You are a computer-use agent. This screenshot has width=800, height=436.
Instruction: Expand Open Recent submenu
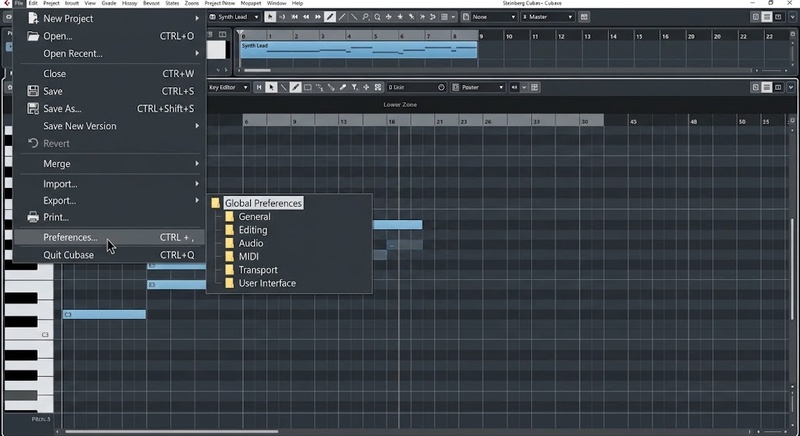click(110, 54)
